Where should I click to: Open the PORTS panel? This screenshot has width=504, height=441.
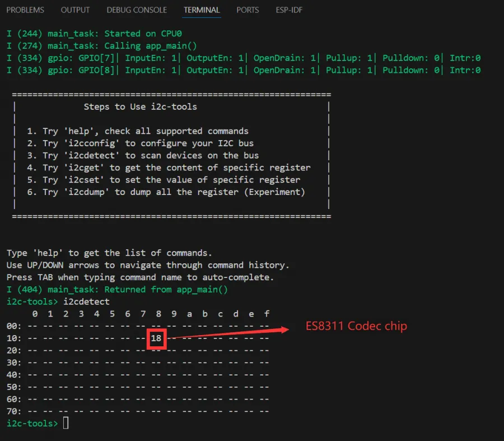(247, 10)
